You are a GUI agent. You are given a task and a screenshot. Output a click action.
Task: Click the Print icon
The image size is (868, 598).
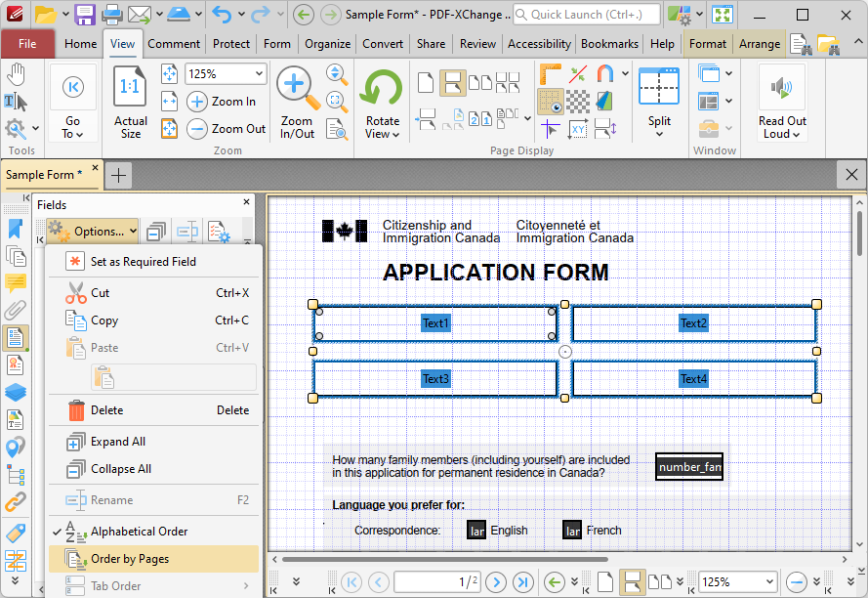pyautogui.click(x=112, y=15)
